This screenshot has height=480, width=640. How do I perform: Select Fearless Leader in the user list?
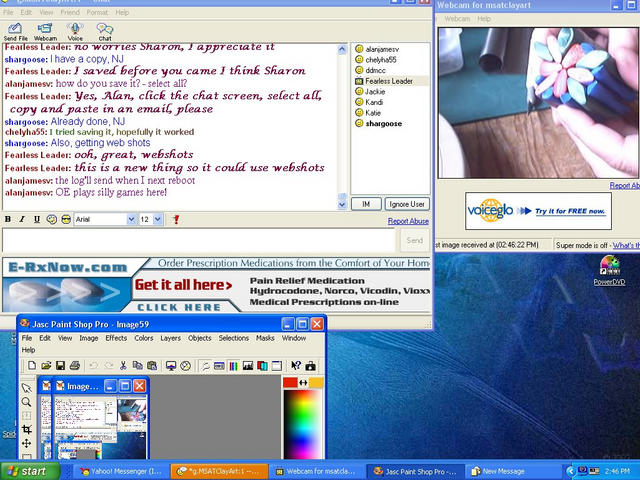point(389,81)
